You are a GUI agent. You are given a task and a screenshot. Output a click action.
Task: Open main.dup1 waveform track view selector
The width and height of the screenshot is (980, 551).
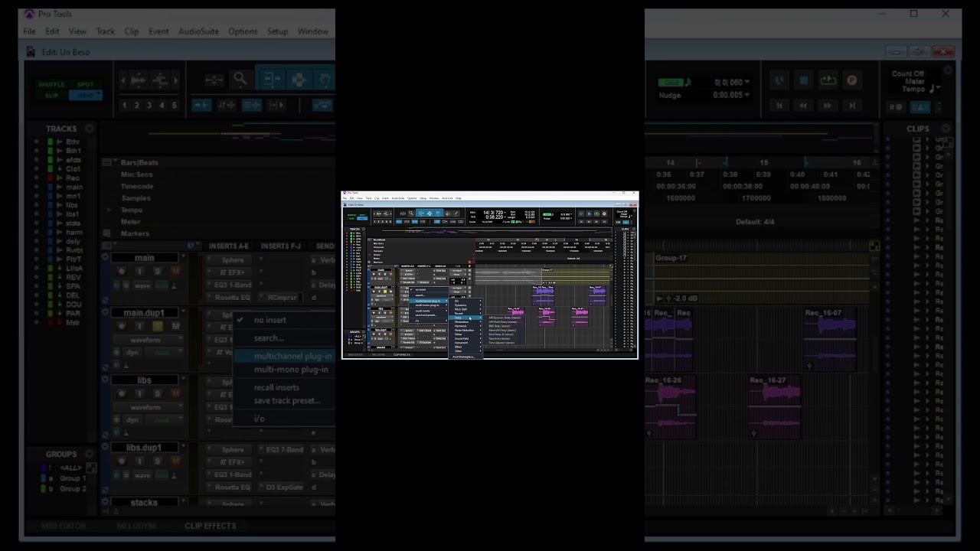pos(381,296)
